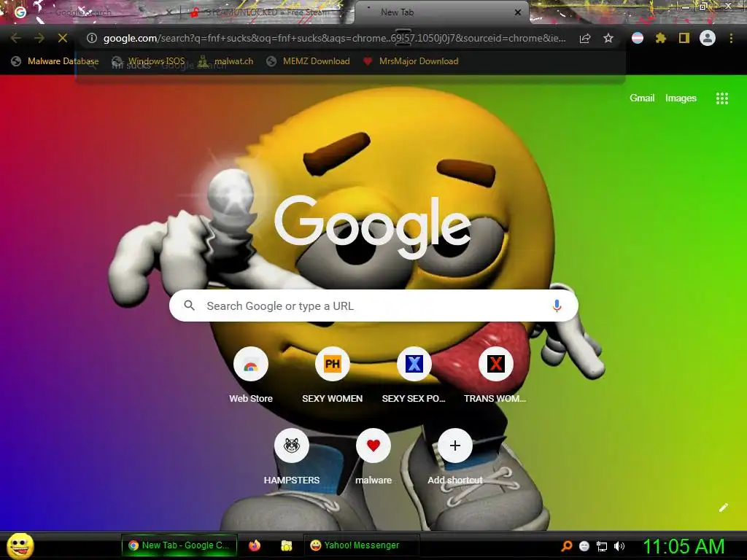Focus the Search Google or type a URL box
Viewport: 747px width, 560px height.
373,306
